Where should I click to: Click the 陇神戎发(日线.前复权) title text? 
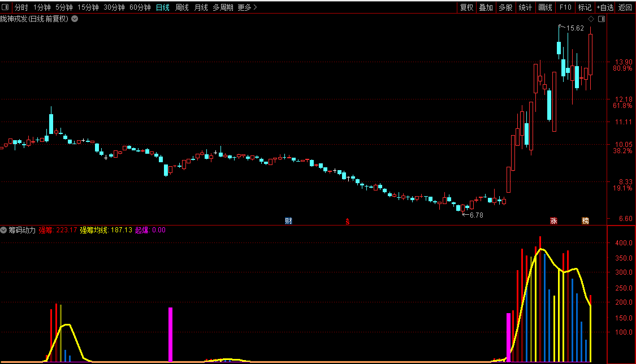coord(34,19)
